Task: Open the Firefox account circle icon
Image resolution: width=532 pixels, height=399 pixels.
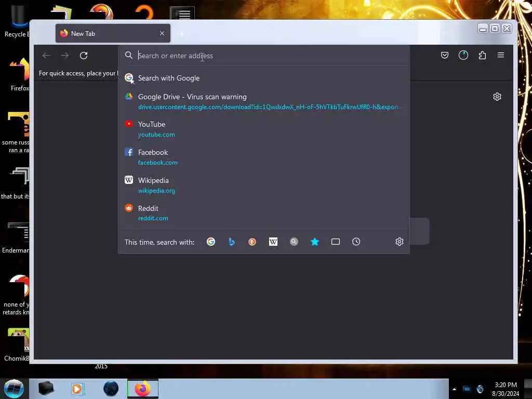Action: tap(463, 55)
